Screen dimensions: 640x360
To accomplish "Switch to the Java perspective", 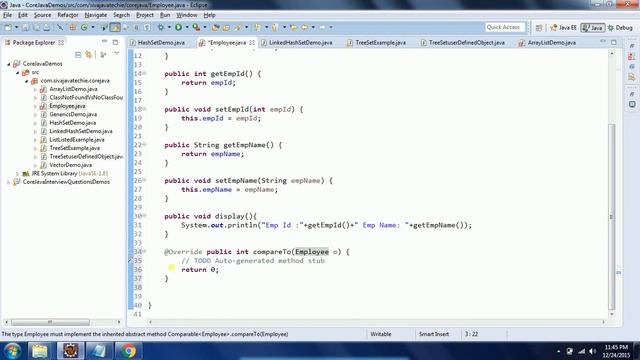I will pos(593,28).
